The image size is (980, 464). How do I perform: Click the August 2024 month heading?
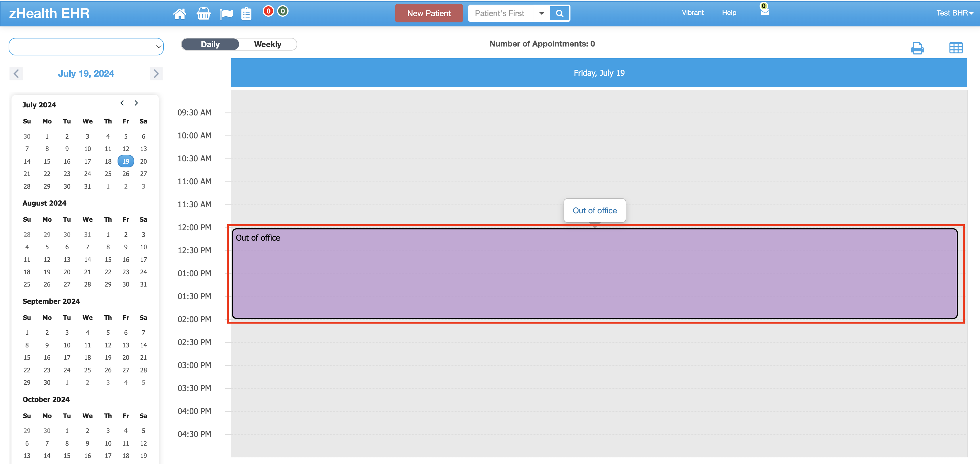[x=45, y=203]
